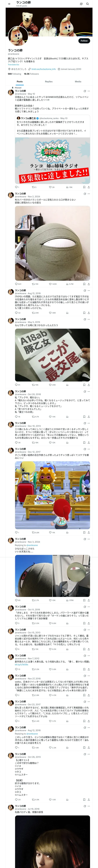Open more options on the Oct 20, 2018 Alexa post

pyautogui.click(x=89, y=392)
